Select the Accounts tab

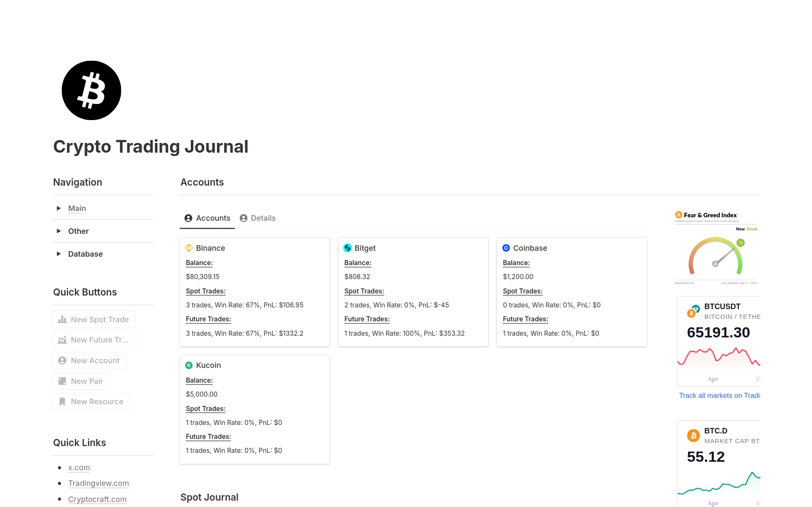coord(207,218)
